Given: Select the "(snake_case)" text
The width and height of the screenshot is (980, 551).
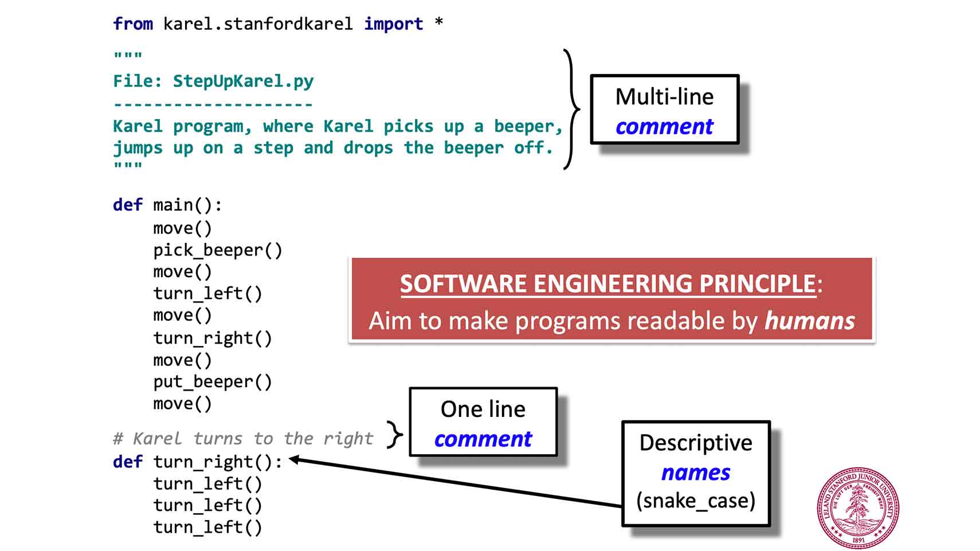Looking at the screenshot, I should click(x=696, y=501).
